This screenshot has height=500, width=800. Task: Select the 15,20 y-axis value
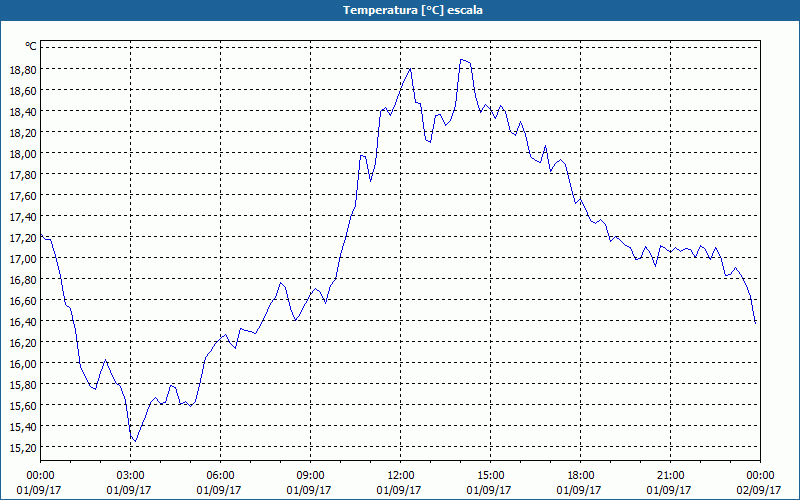(x=23, y=448)
